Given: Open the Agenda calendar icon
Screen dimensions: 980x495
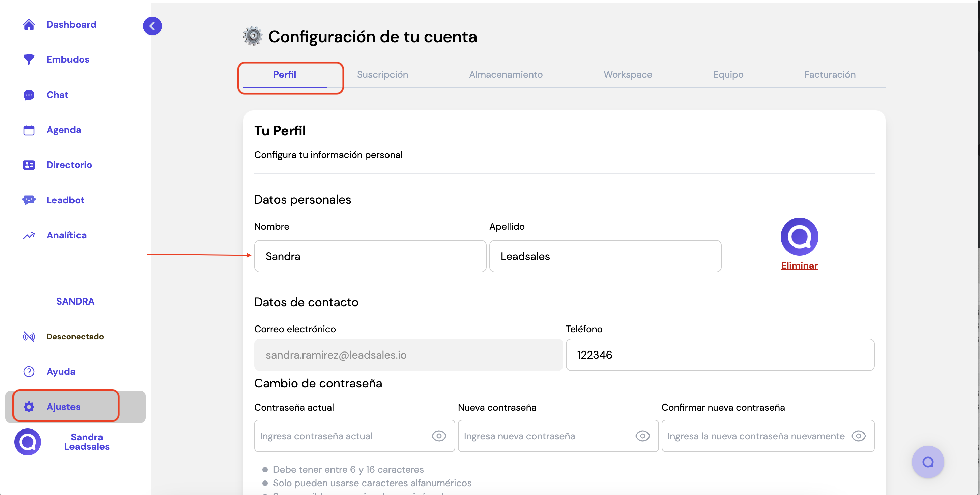Looking at the screenshot, I should point(29,130).
